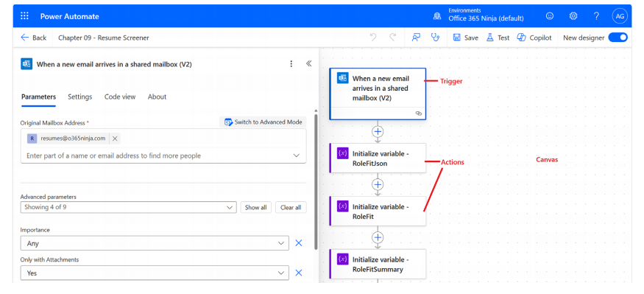Select the shared mailbox trigger card

point(378,94)
